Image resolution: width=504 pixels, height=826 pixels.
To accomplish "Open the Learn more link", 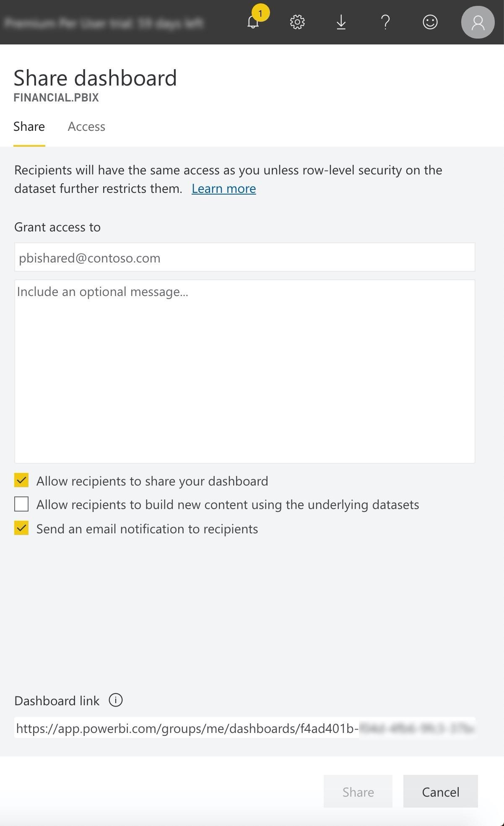I will click(223, 189).
